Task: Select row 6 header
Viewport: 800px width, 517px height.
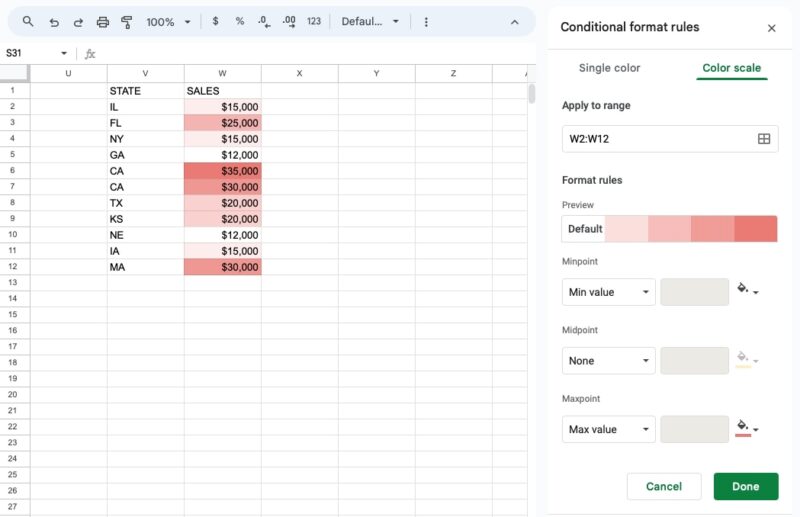Action: [13, 170]
